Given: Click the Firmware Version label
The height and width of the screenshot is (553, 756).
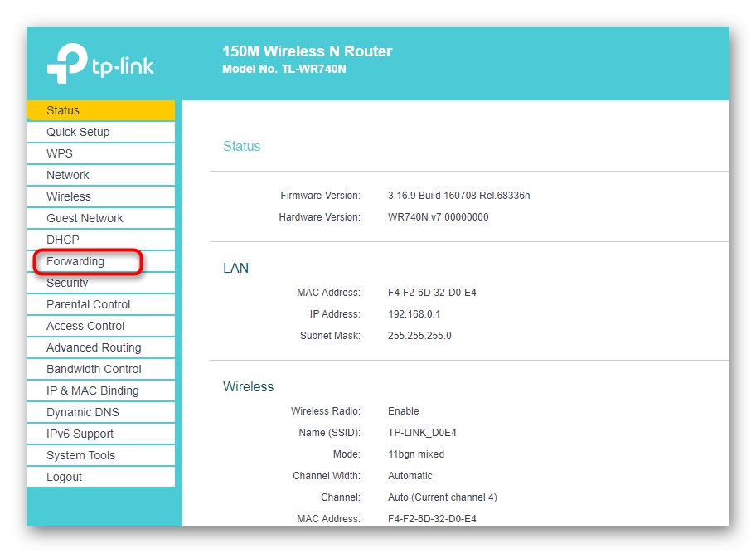Looking at the screenshot, I should [320, 196].
